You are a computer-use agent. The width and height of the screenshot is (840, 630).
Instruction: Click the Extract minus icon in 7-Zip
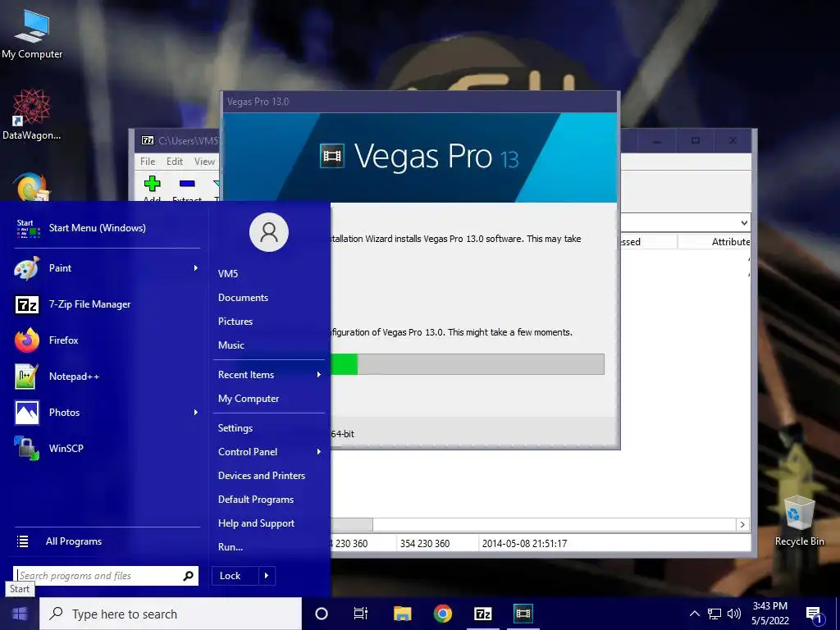coord(187,183)
